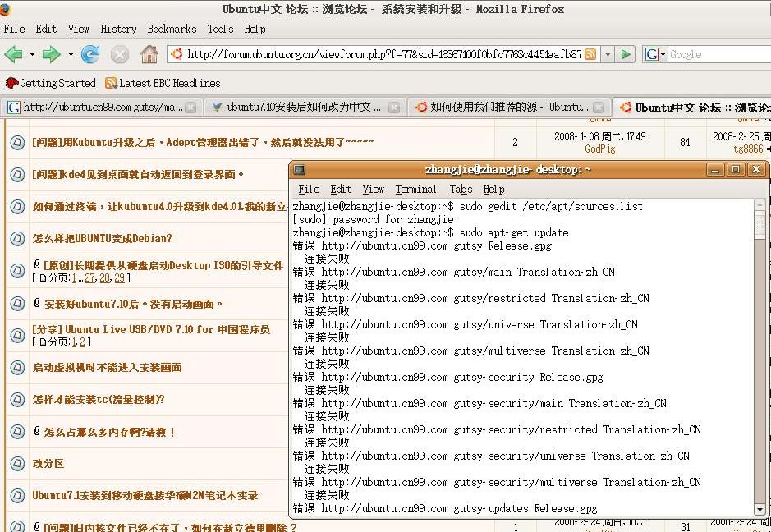Open the Bookmarks menu in Firefox
This screenshot has width=771, height=532.
172,30
